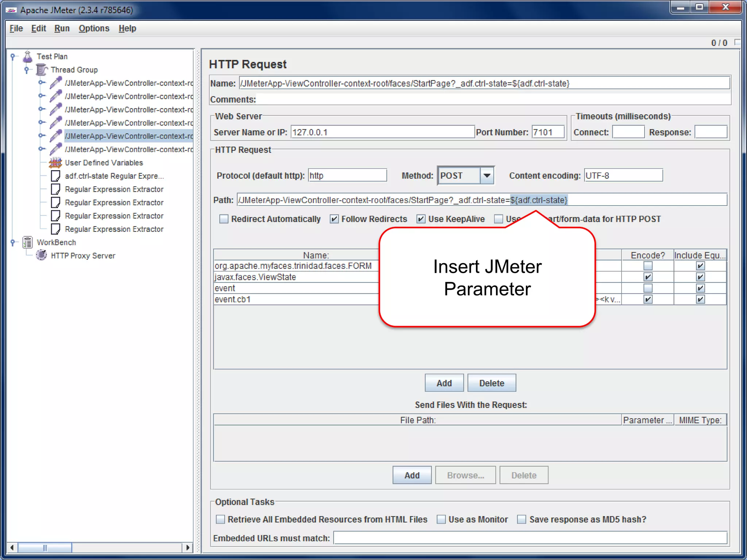
Task: Click the Thread Group spool icon
Action: pos(42,70)
